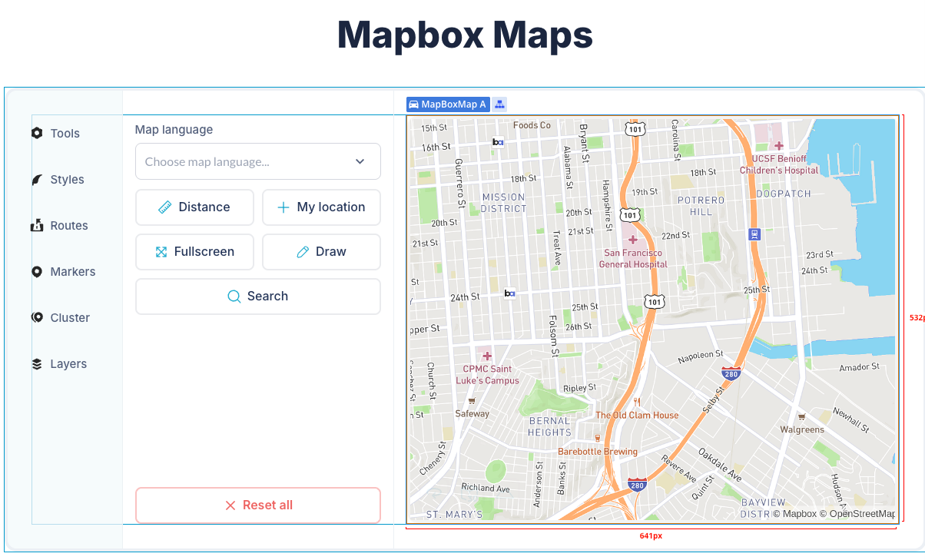
Task: Click the My location button
Action: click(321, 207)
